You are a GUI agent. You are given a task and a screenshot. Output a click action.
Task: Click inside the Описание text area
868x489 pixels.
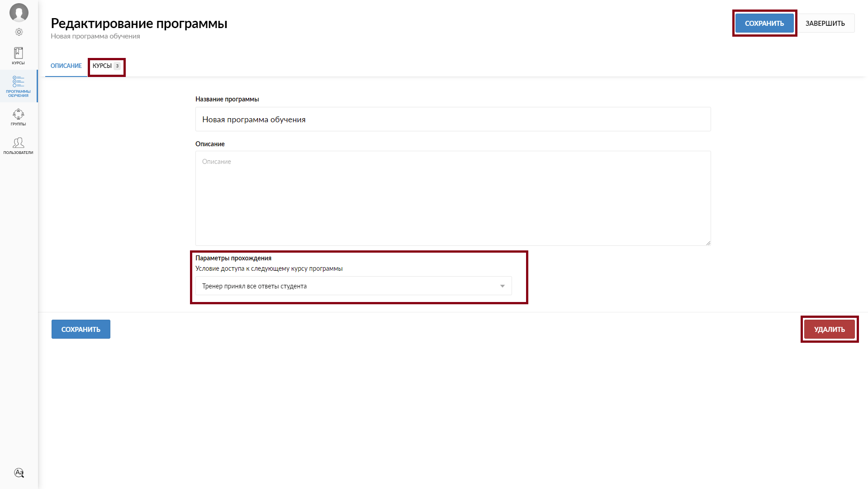click(453, 198)
